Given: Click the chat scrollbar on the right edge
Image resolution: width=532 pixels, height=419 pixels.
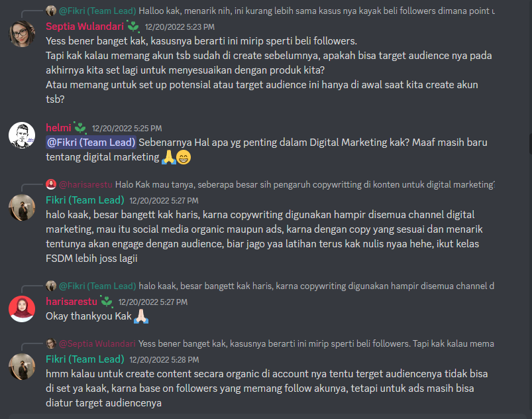Looking at the screenshot, I should click(x=530, y=145).
